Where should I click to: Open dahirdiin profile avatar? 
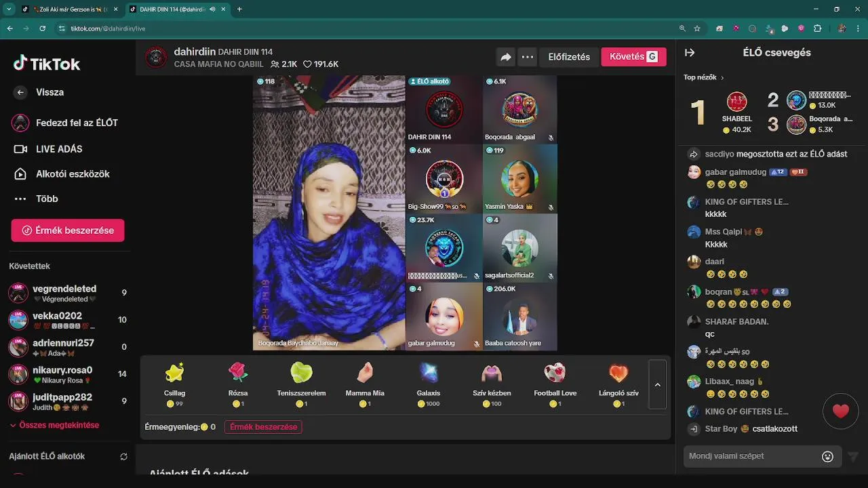(x=157, y=58)
